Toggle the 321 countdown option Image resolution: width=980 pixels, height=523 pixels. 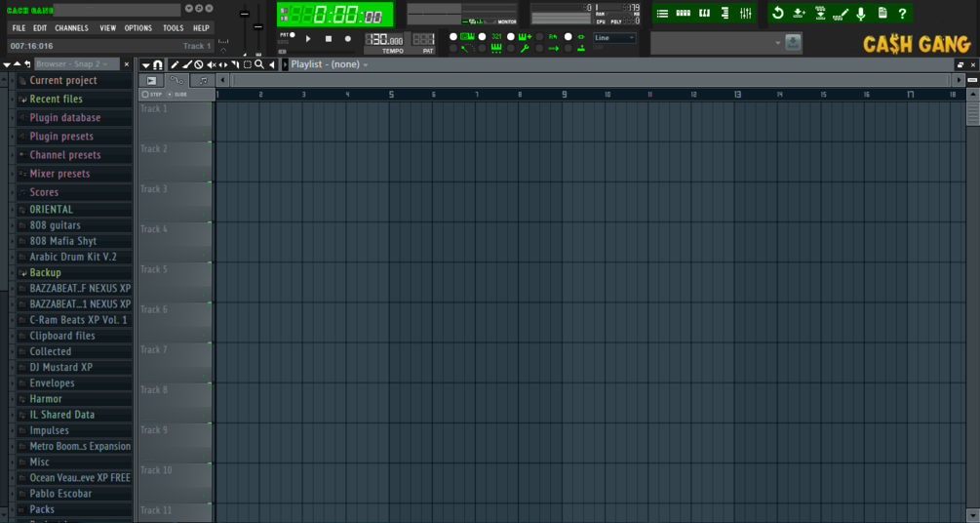(496, 37)
